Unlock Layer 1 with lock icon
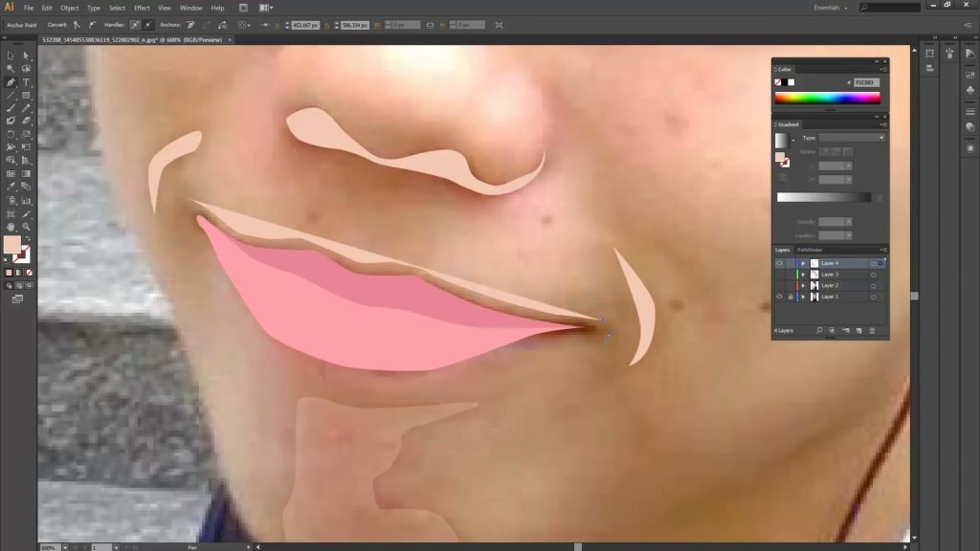Image resolution: width=980 pixels, height=551 pixels. point(790,297)
